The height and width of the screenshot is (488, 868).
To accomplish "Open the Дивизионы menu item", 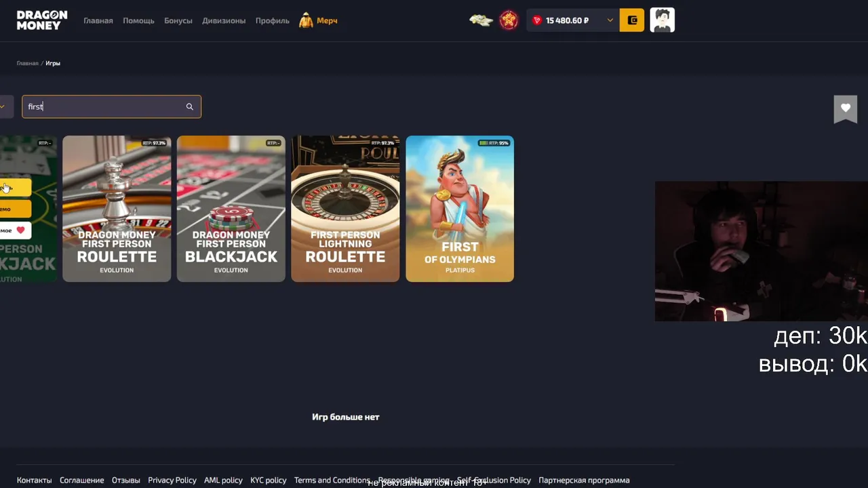I will tap(224, 20).
